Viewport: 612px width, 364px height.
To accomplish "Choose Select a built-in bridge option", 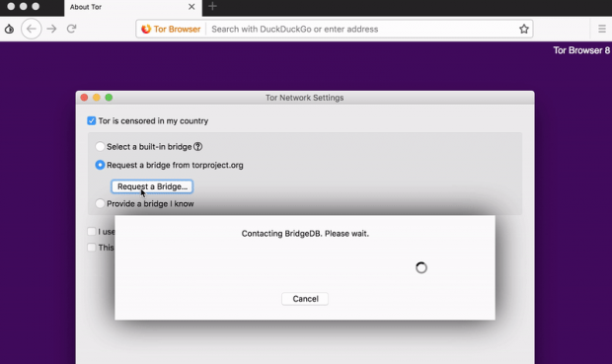I will tap(100, 147).
